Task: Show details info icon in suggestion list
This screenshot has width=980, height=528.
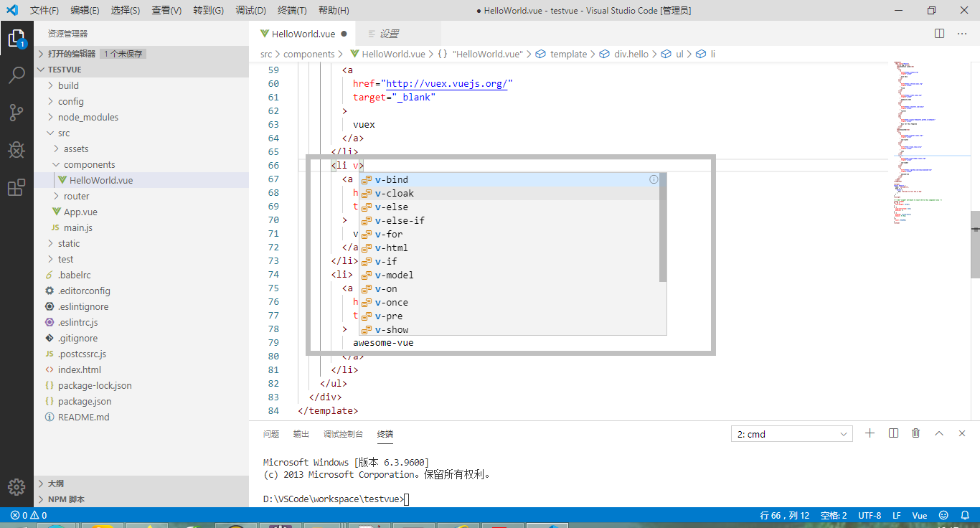Action: [x=654, y=179]
